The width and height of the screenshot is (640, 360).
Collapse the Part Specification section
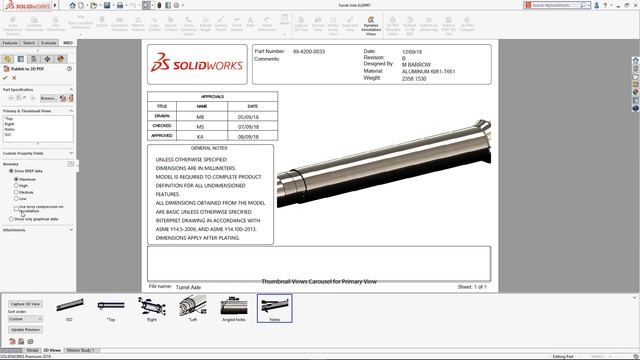pyautogui.click(x=71, y=89)
